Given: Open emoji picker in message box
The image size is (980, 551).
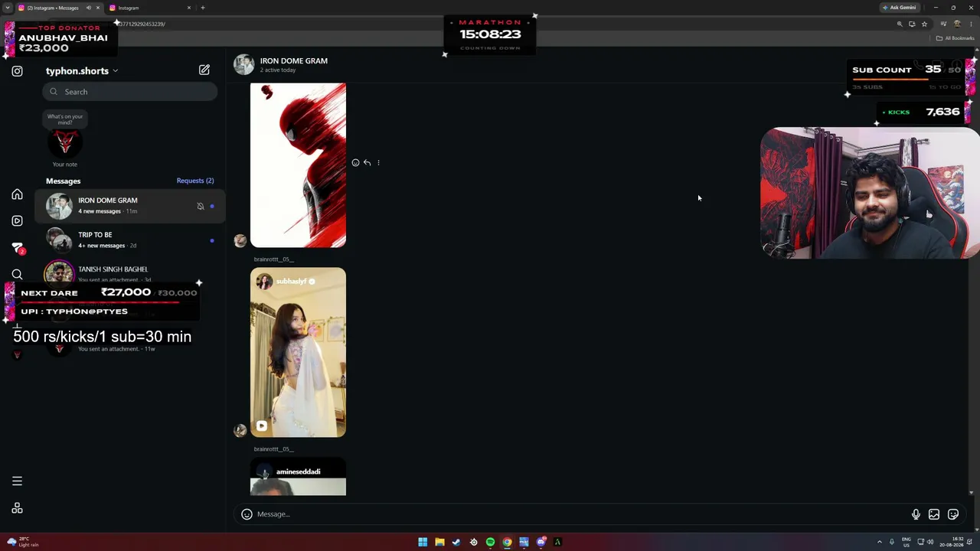Looking at the screenshot, I should tap(247, 514).
